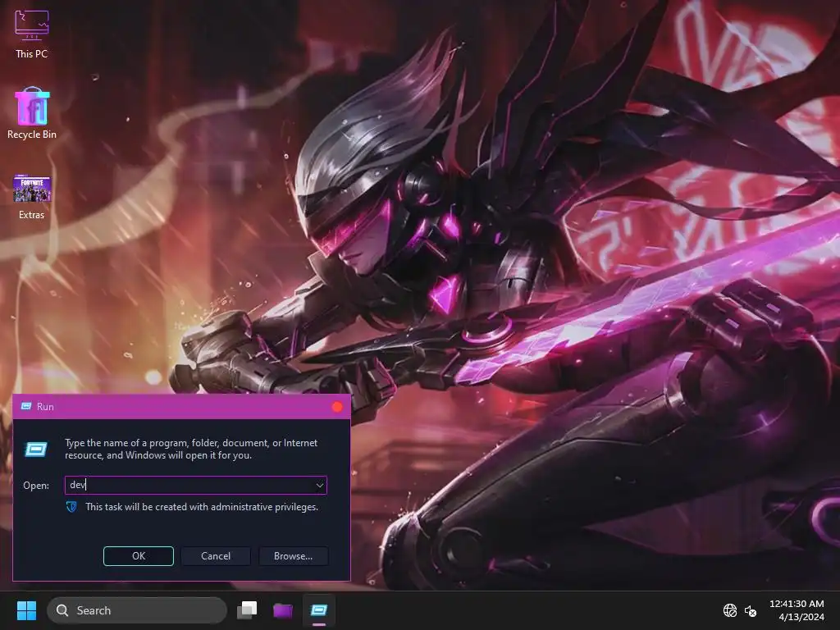Click the Run app icon on taskbar

tap(319, 610)
